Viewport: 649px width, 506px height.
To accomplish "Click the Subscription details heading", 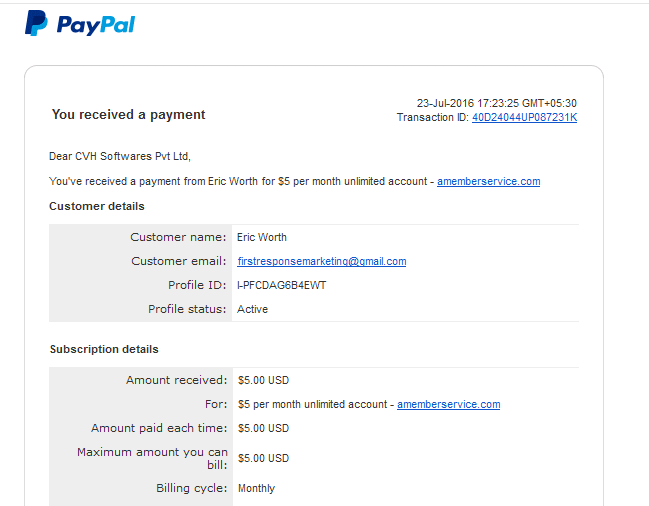I will pyautogui.click(x=104, y=349).
